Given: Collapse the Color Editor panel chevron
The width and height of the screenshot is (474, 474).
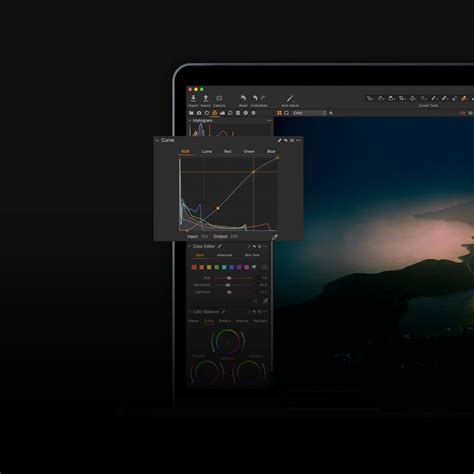Looking at the screenshot, I should click(190, 246).
